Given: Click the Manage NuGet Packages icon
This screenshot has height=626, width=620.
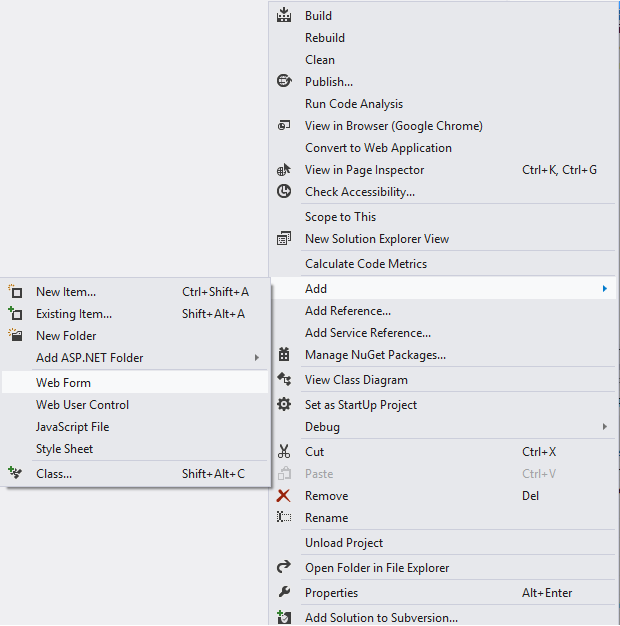Looking at the screenshot, I should click(x=284, y=355).
